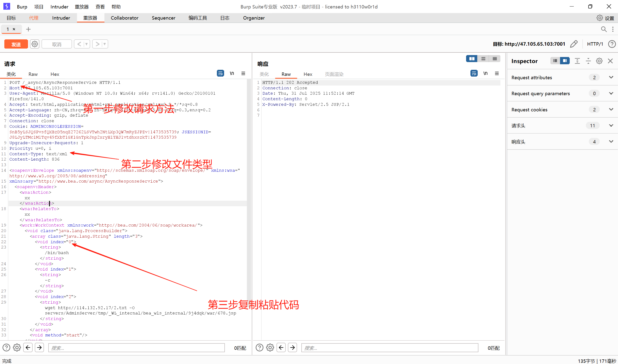Click the request search input field
The height and width of the screenshot is (364, 618).
[x=136, y=348]
